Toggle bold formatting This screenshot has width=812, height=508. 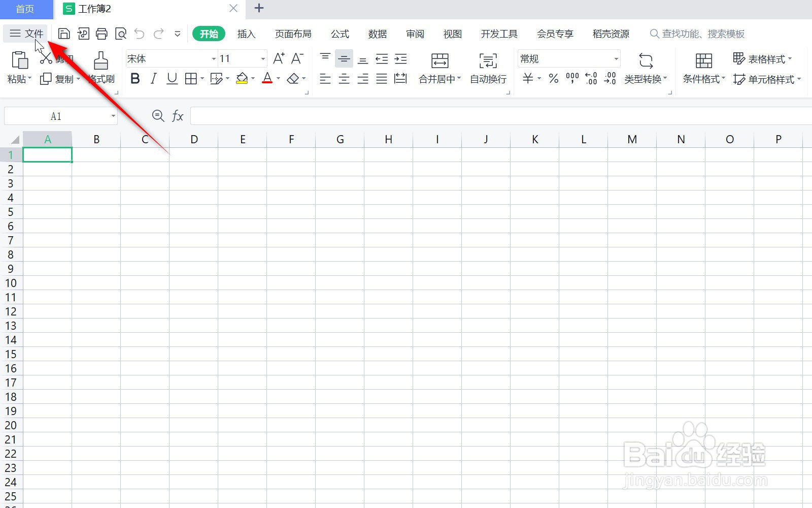point(134,78)
